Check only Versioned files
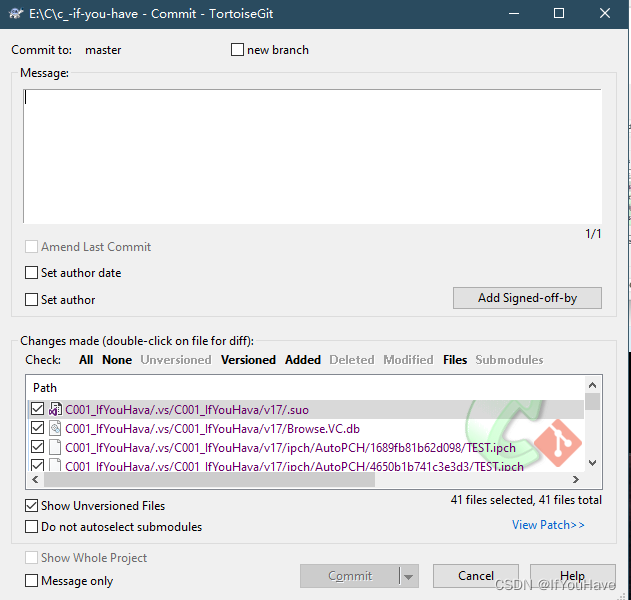Screen dimensions: 631x600 248,359
